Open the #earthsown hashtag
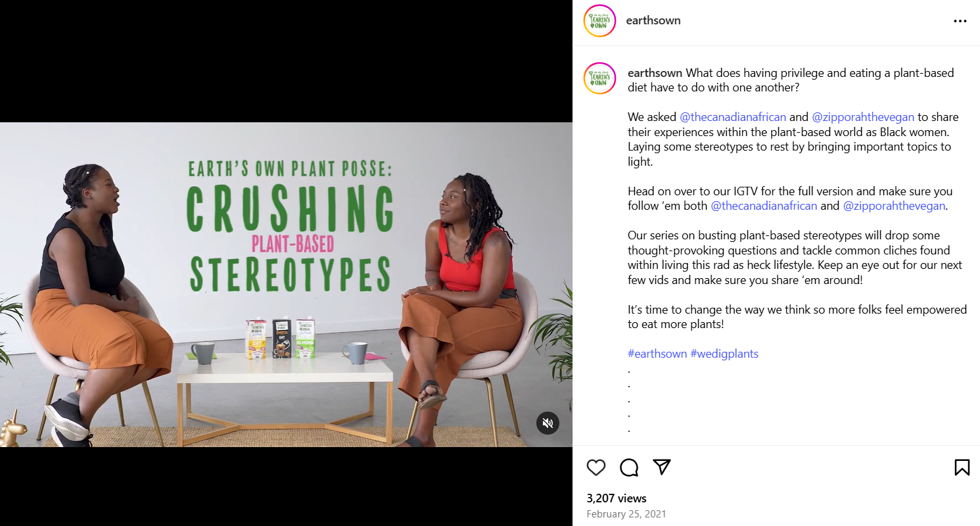Viewport: 980px width, 526px height. 657,354
